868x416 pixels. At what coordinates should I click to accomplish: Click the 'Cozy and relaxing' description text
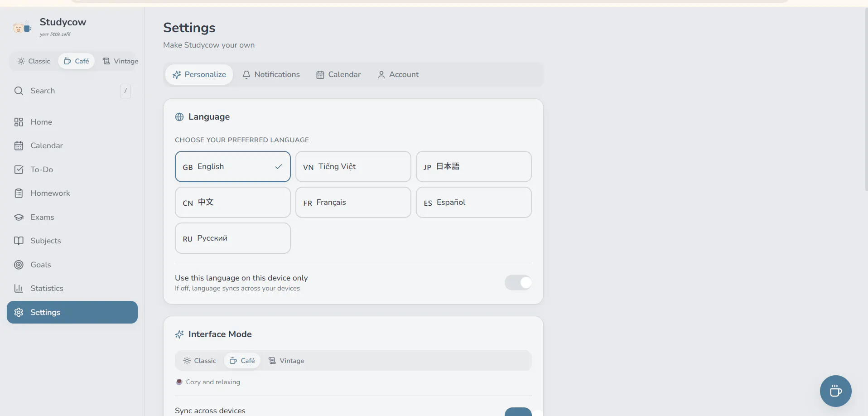tap(213, 382)
